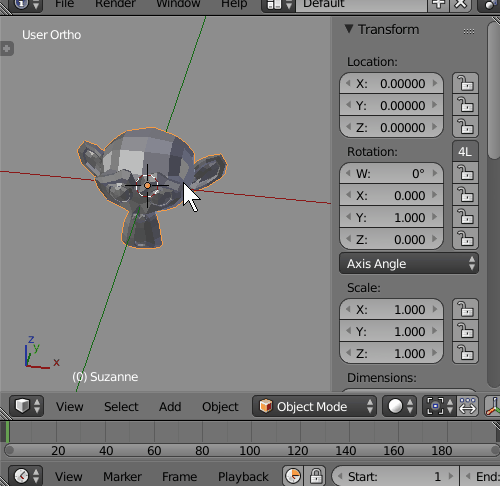Open the Axis Angle rotation mode dropdown
This screenshot has width=500, height=486.
[x=409, y=264]
